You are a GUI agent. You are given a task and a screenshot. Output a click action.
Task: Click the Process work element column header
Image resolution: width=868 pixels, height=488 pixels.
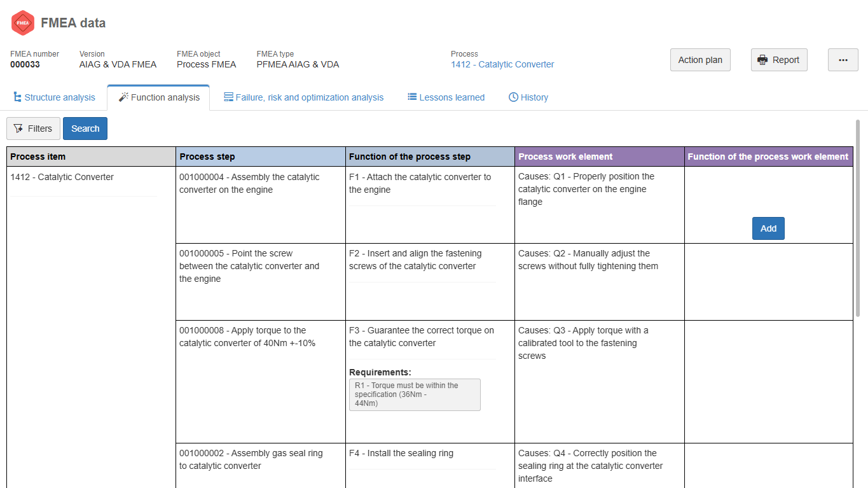pos(600,157)
